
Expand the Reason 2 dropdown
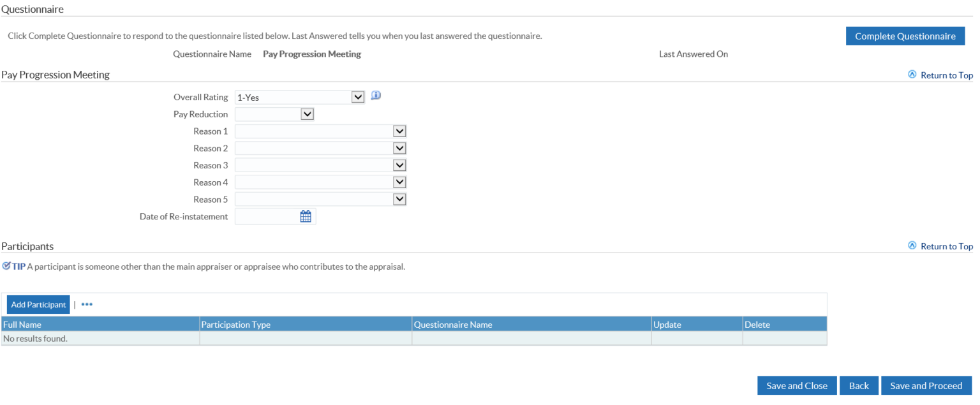tap(399, 148)
